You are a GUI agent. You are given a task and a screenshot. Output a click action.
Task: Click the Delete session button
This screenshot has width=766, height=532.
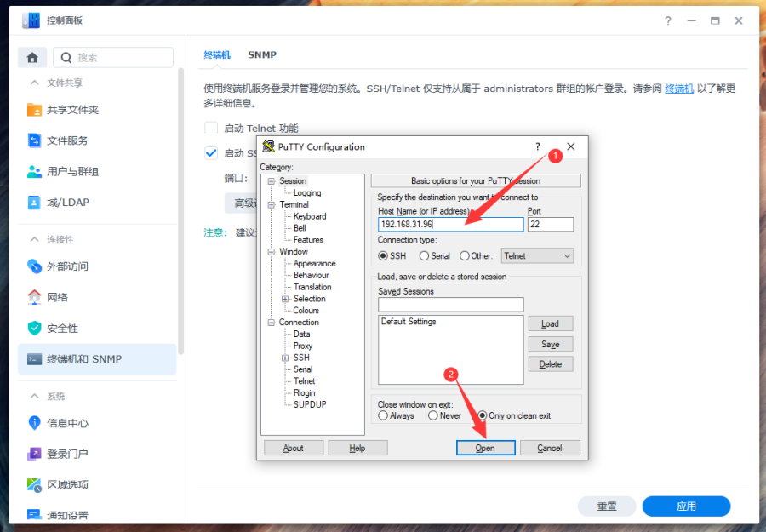(551, 364)
